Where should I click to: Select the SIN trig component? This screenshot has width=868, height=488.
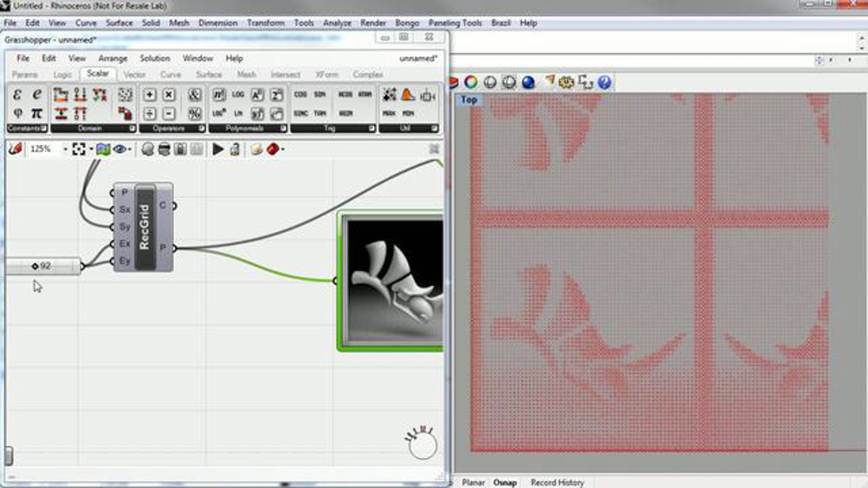[x=320, y=94]
